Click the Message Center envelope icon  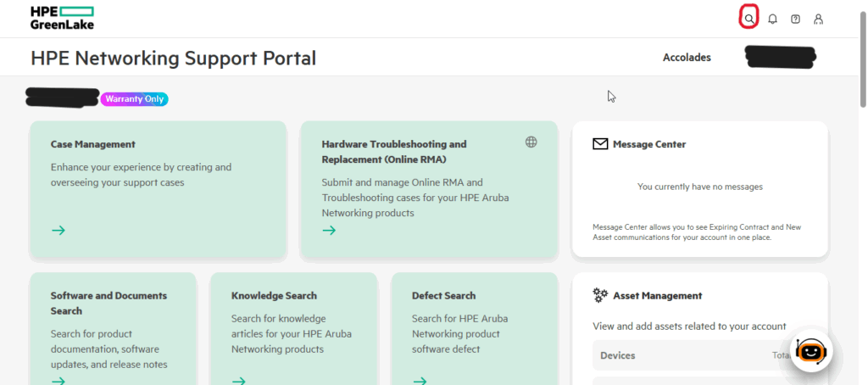tap(600, 144)
